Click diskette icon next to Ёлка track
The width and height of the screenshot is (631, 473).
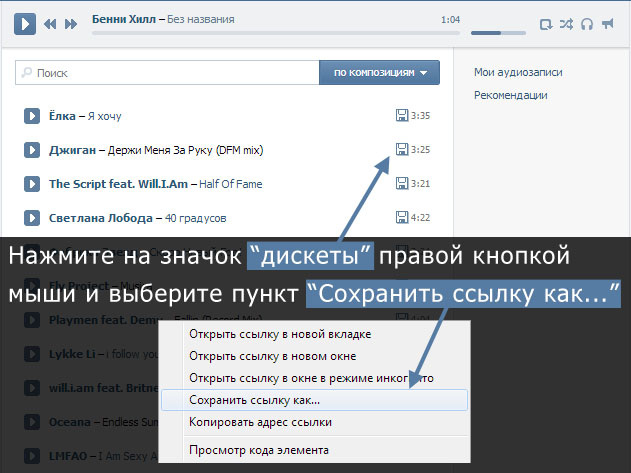click(x=402, y=116)
